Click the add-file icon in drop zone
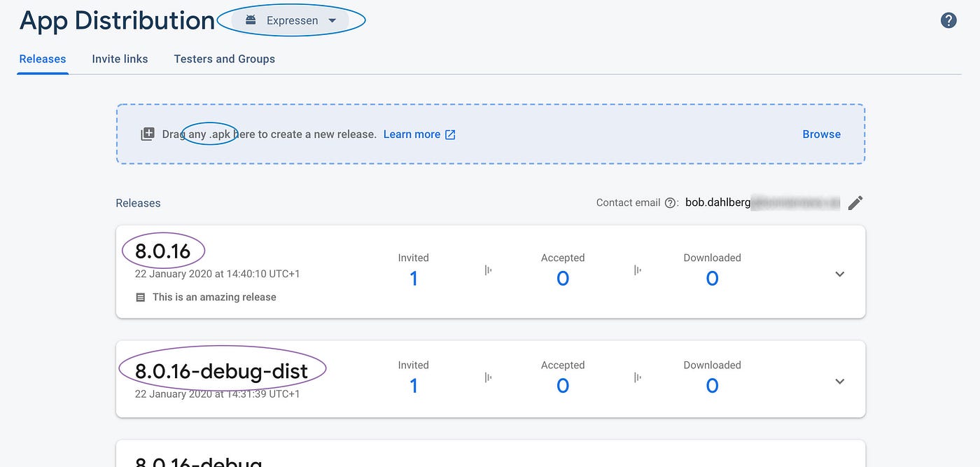Viewport: 980px width, 467px height. [x=147, y=134]
